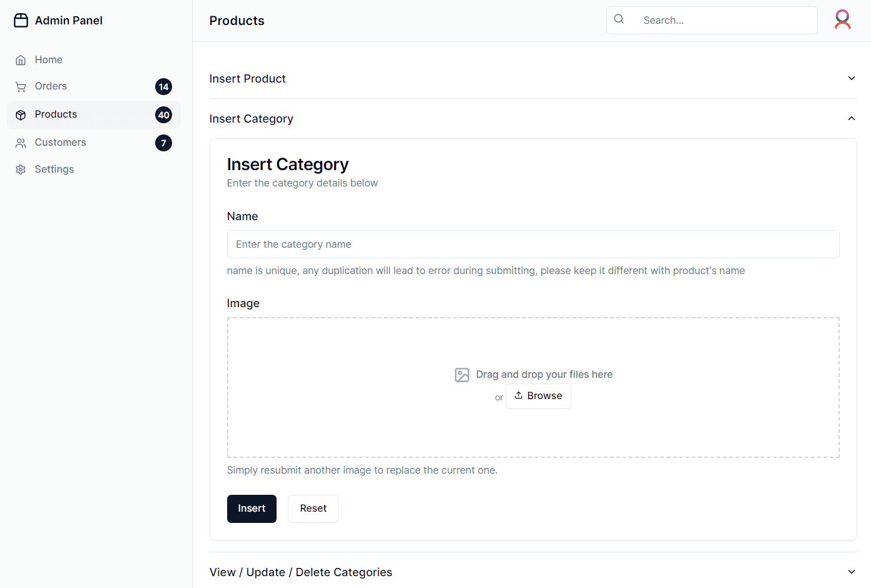
Task: Click the Admin Panel store logo icon
Action: [21, 21]
